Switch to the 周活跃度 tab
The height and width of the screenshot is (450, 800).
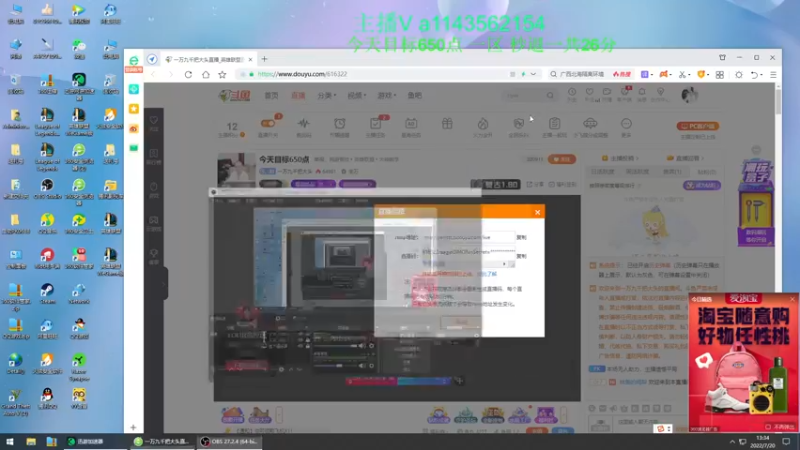click(637, 172)
